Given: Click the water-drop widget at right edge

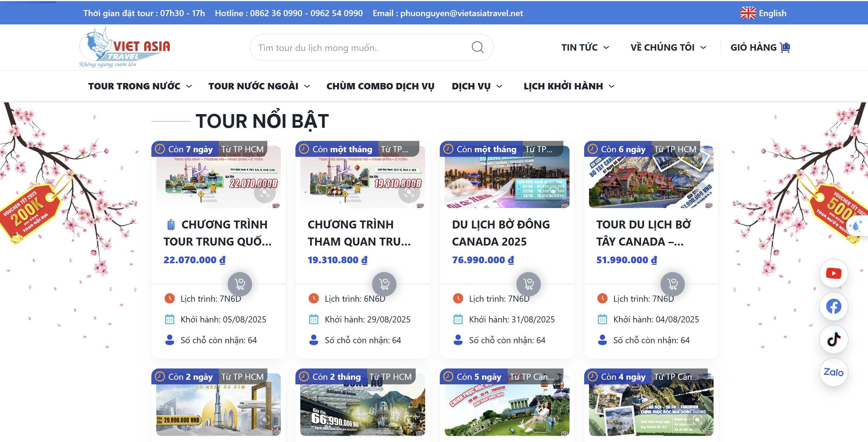Looking at the screenshot, I should (856, 225).
